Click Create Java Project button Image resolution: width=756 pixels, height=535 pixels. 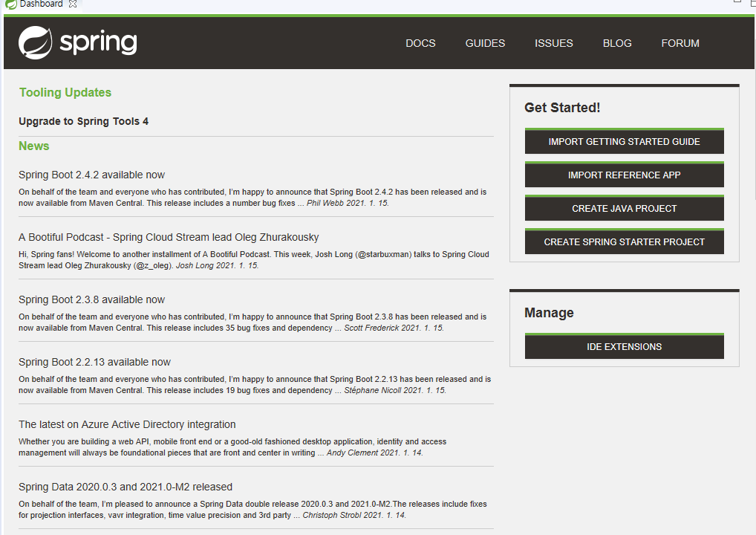point(625,208)
